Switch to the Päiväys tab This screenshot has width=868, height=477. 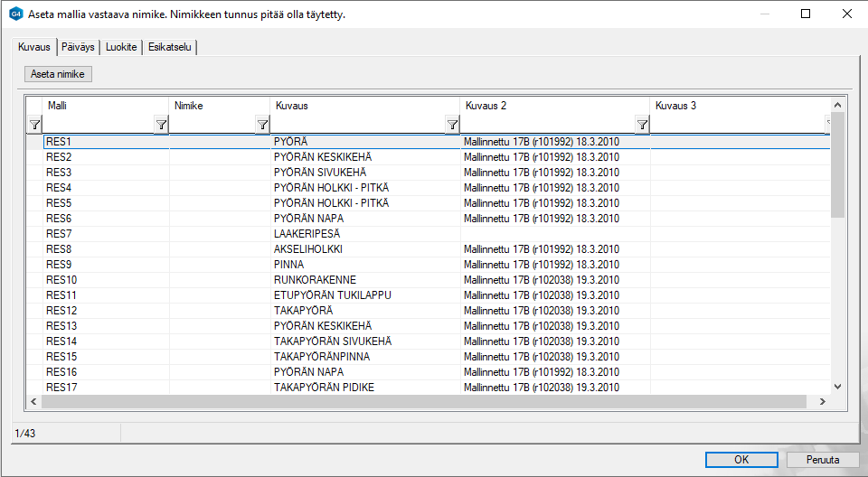coord(78,47)
